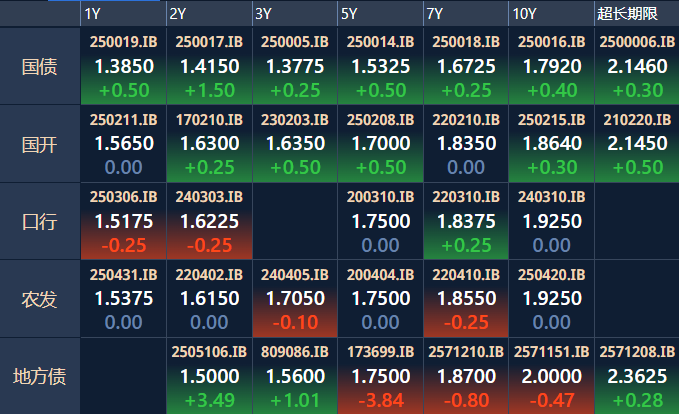The height and width of the screenshot is (414, 679).
Task: Click bond 250420.IB at 1.9250
Action: click(x=550, y=299)
